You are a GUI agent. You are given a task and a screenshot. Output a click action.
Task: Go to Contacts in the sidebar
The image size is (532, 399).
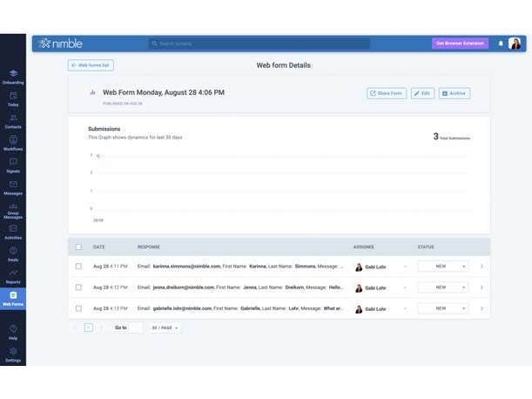[x=13, y=118]
